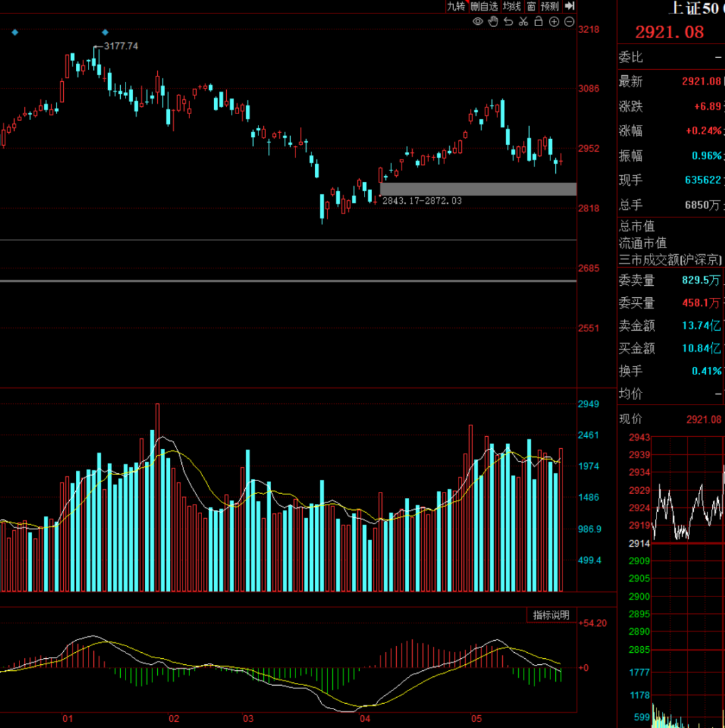This screenshot has height=728, width=725.
Task: Click the 0.41% turnover value
Action: coord(707,371)
